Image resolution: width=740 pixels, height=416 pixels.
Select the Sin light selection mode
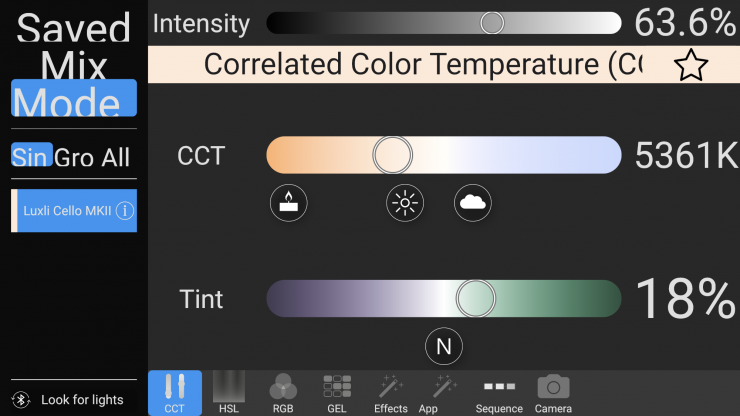[31, 157]
